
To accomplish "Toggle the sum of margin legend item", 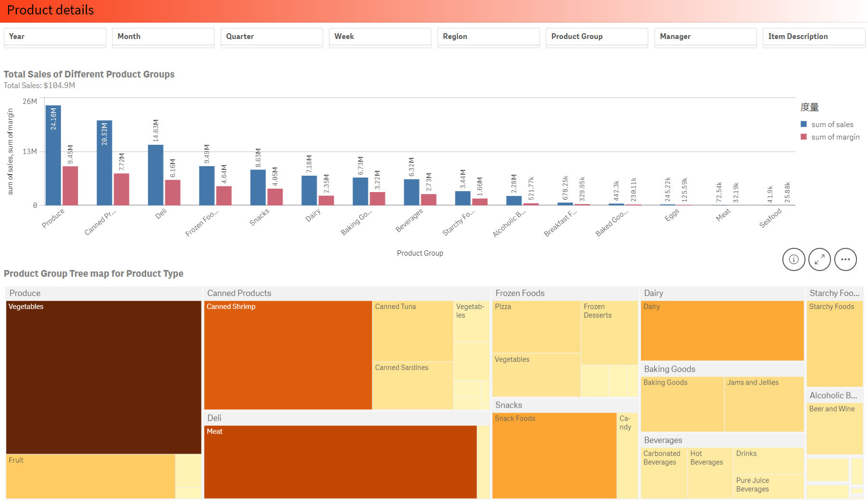I will [x=835, y=137].
